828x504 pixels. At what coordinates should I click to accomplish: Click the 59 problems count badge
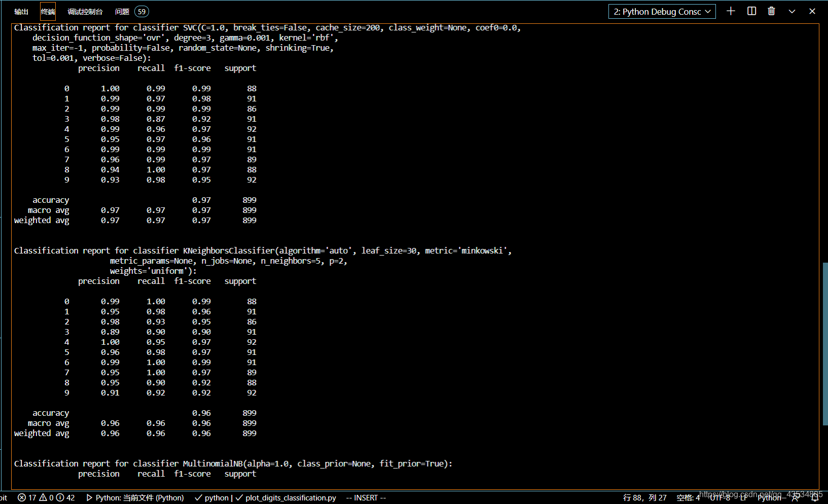(141, 12)
